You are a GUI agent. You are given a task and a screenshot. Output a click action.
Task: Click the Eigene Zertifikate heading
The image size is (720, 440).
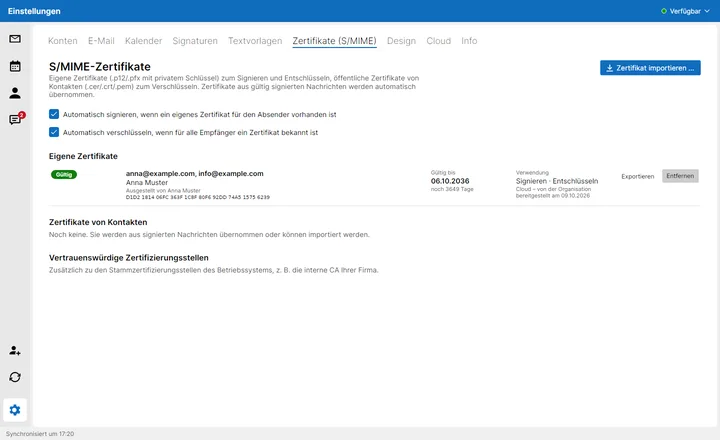(83, 156)
